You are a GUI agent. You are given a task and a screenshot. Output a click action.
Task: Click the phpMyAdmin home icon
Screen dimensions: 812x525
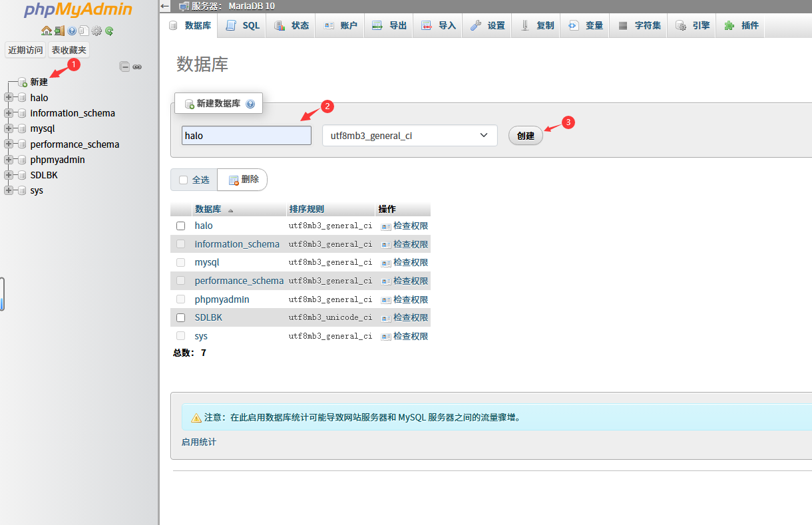point(47,31)
